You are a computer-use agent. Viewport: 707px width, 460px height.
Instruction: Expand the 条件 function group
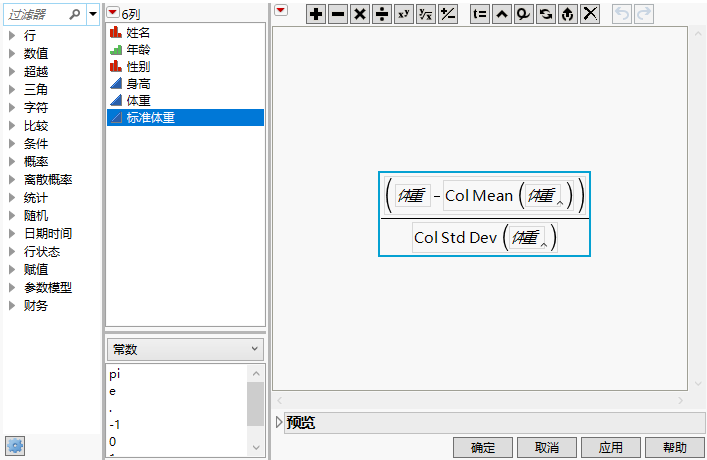point(12,143)
